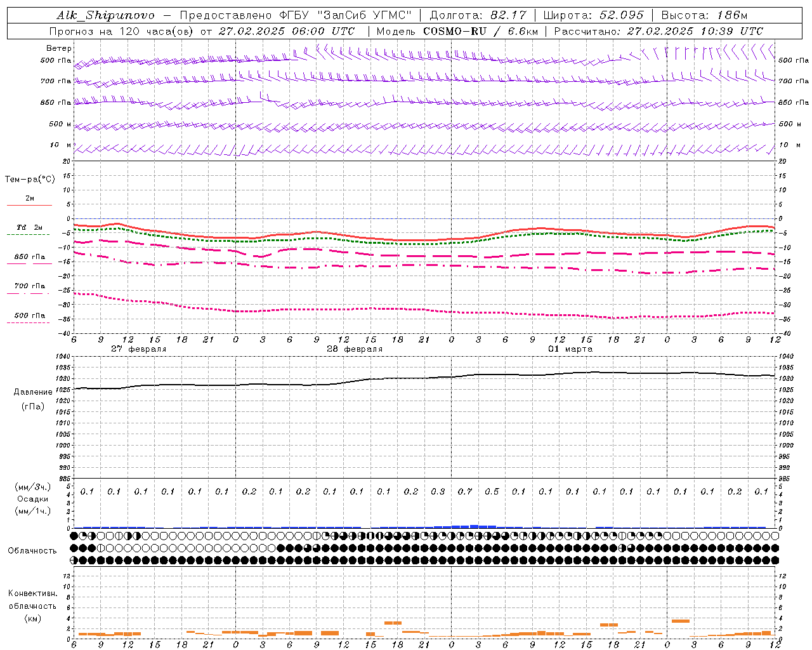Click the '01 марта' date label
Image resolution: width=812 pixels, height=650 pixels.
570,349
